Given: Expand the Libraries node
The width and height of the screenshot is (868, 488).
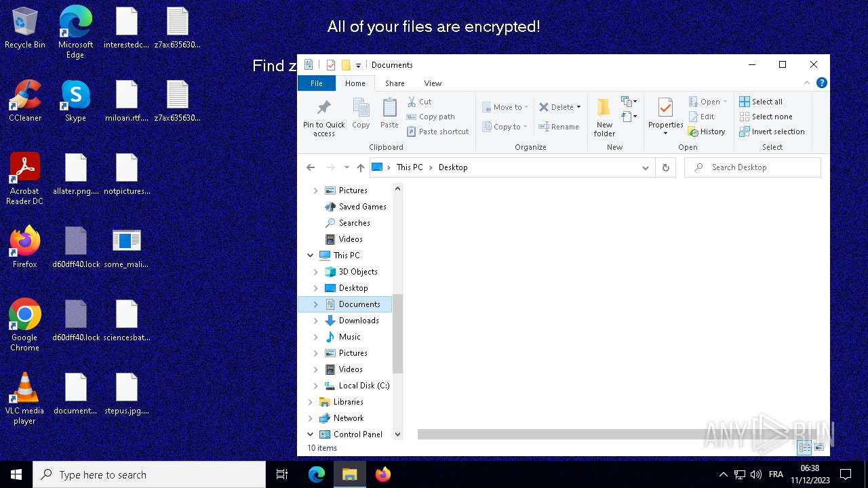Looking at the screenshot, I should [x=311, y=402].
